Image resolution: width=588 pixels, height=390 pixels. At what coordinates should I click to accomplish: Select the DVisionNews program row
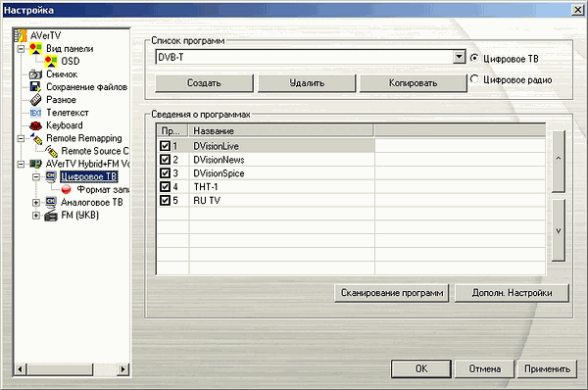[x=351, y=160]
